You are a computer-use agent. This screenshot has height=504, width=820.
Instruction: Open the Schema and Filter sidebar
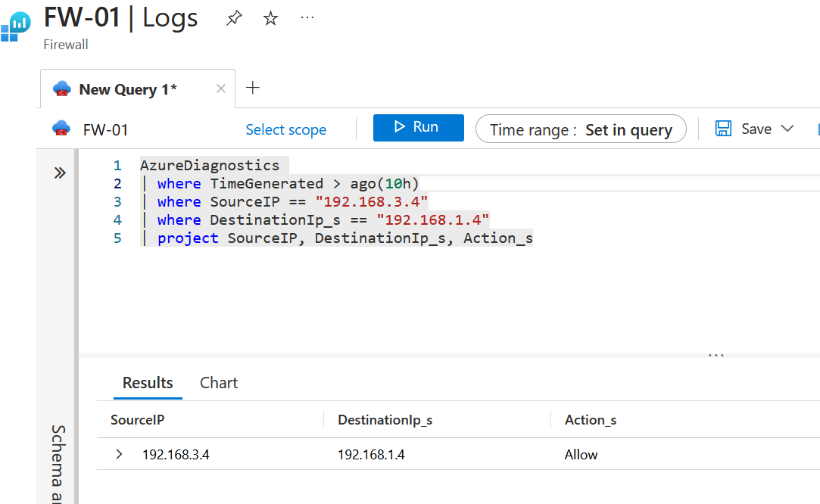(x=59, y=454)
